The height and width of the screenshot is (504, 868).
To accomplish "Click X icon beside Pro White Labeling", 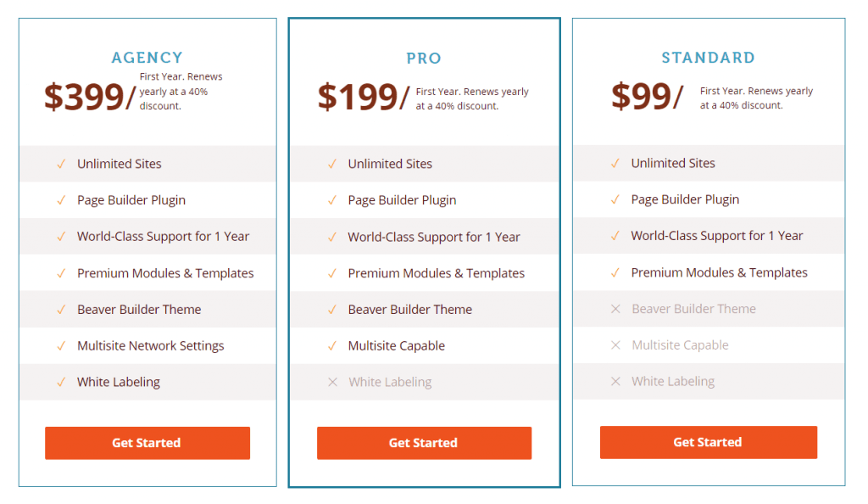I will coord(332,382).
